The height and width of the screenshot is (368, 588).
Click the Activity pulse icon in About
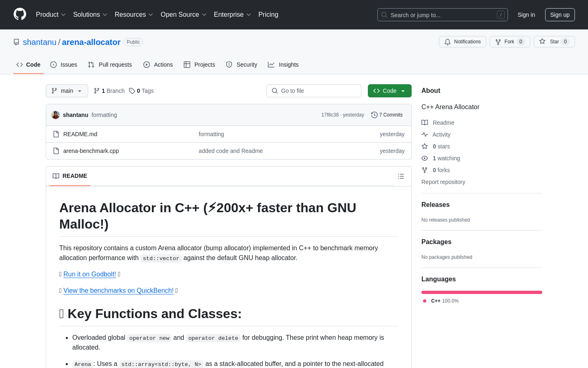pos(425,135)
